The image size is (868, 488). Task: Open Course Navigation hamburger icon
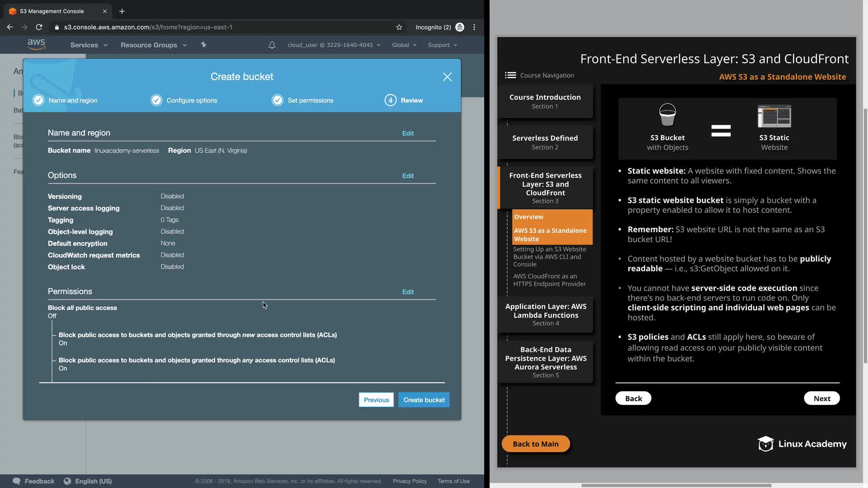coord(510,75)
